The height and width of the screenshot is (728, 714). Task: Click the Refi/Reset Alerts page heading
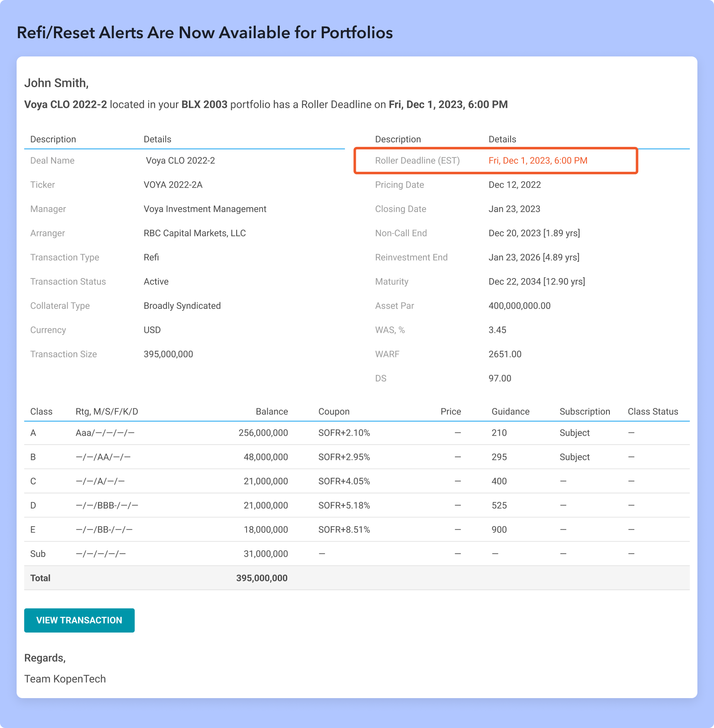tap(205, 33)
